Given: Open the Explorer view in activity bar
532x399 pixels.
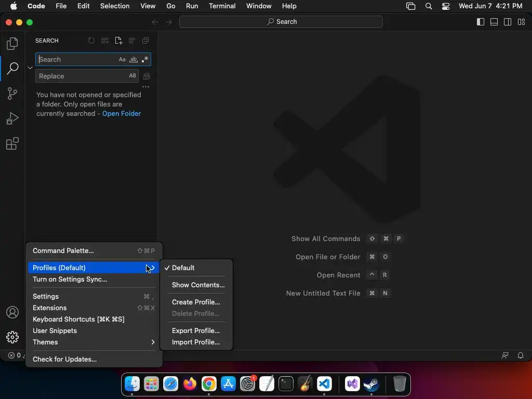Looking at the screenshot, I should coord(12,44).
